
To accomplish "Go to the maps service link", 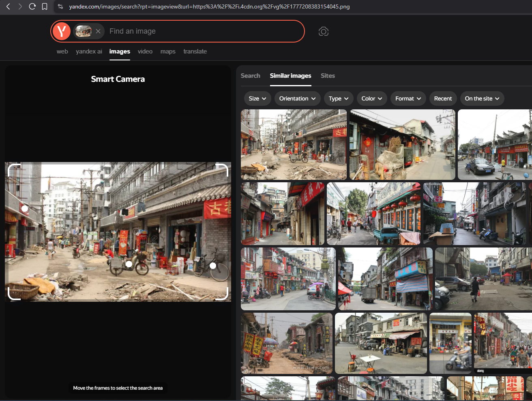I will [x=168, y=51].
